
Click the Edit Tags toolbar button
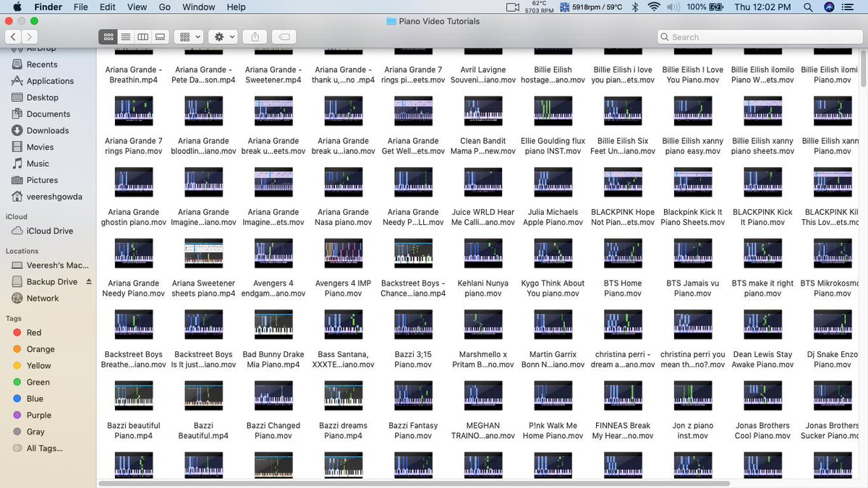(x=284, y=36)
